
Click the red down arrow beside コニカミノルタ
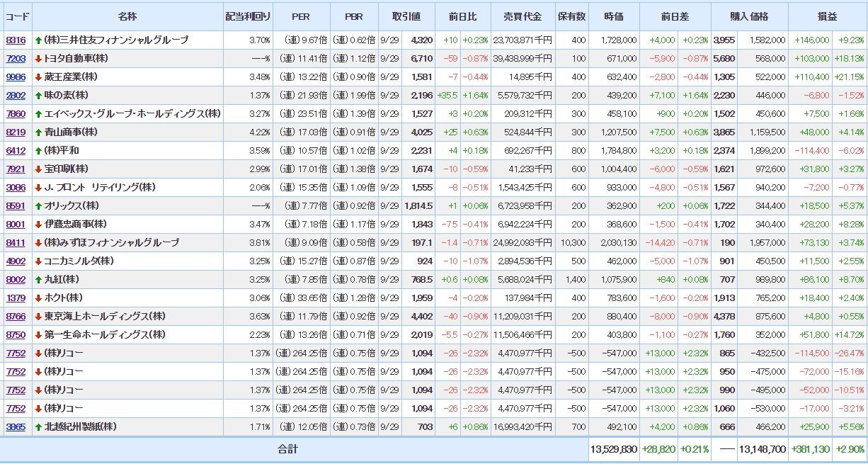pos(38,261)
